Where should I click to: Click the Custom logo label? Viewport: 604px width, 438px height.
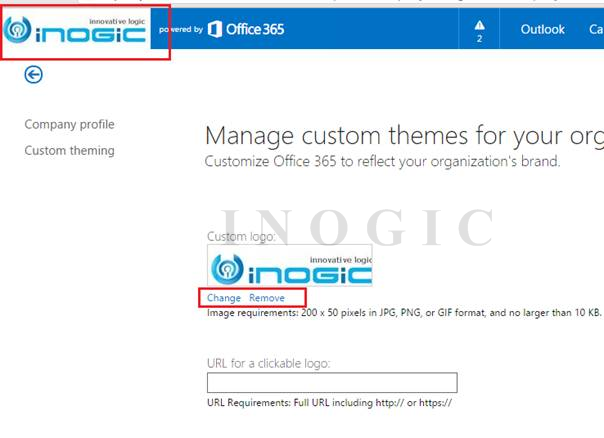(x=241, y=236)
